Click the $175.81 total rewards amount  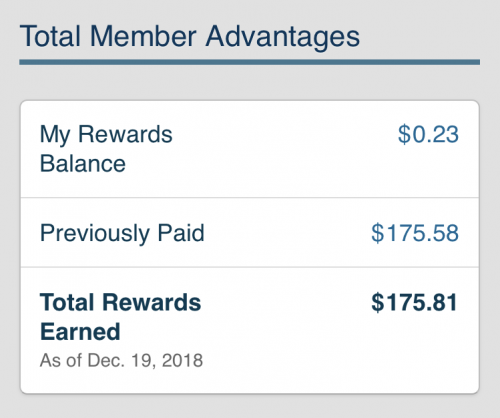click(414, 302)
